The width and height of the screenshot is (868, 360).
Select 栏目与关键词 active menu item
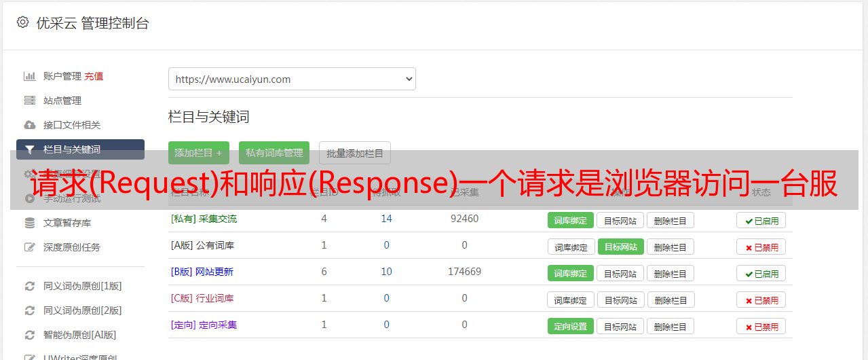80,149
